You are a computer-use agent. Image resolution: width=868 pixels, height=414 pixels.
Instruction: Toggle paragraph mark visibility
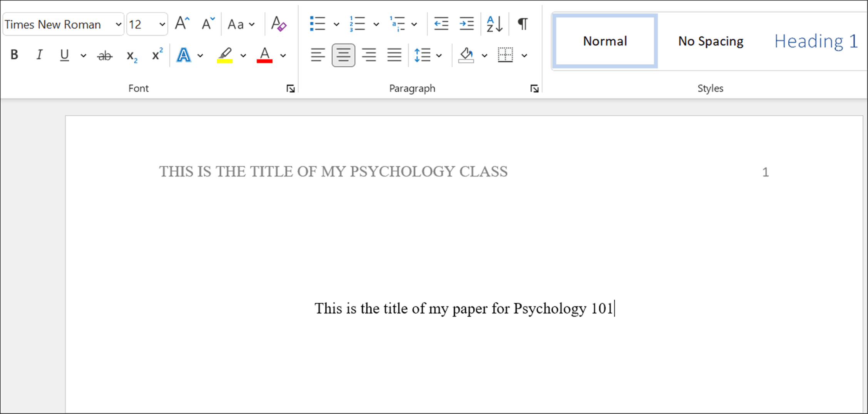pyautogui.click(x=522, y=24)
